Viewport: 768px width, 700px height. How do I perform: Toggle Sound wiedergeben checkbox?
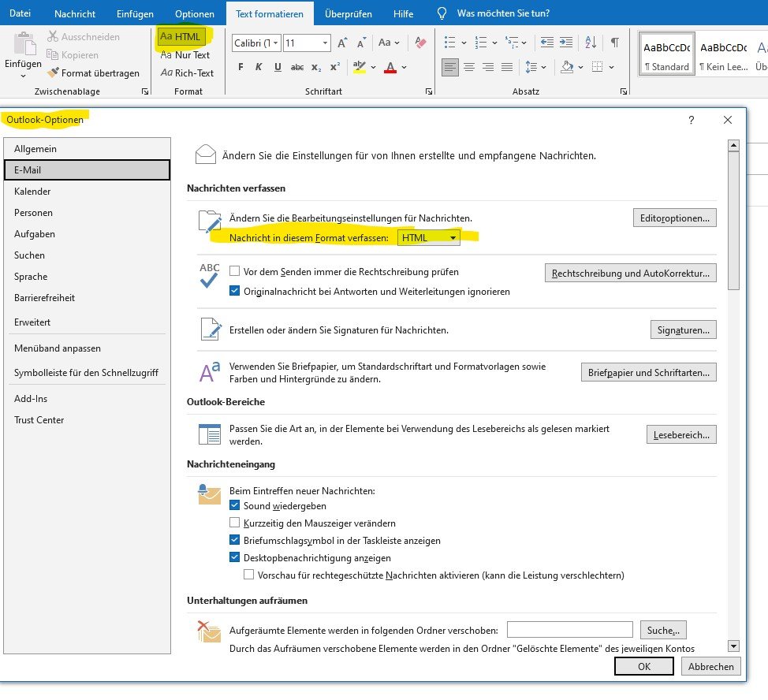235,505
